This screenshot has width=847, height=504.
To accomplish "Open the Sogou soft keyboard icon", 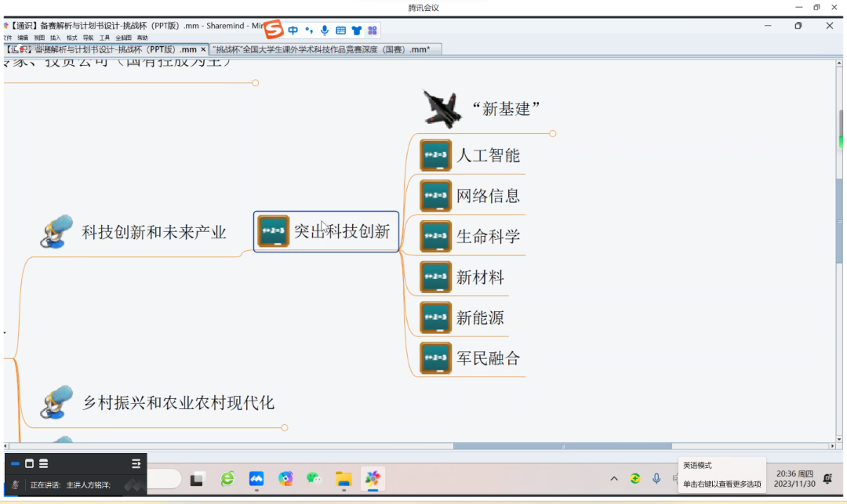I will click(x=340, y=31).
